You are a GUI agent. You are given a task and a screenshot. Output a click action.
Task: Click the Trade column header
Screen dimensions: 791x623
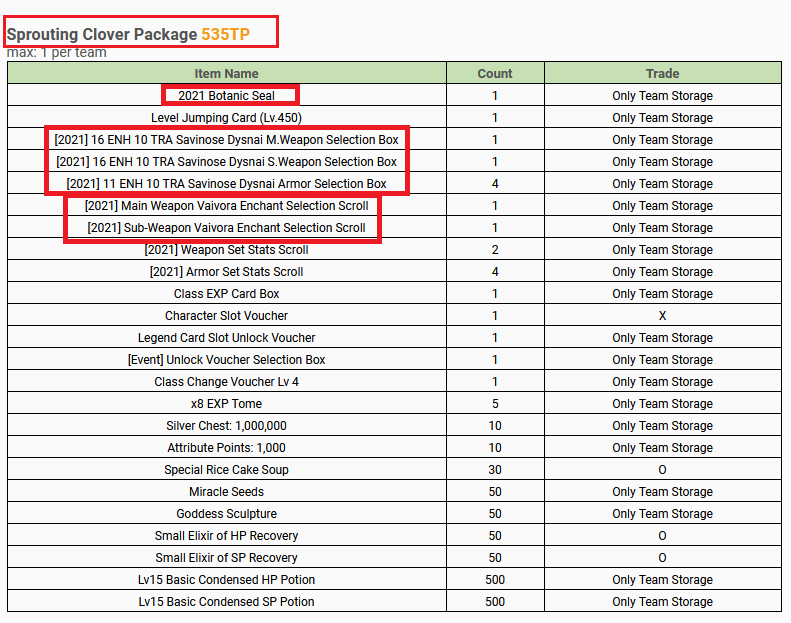[662, 73]
